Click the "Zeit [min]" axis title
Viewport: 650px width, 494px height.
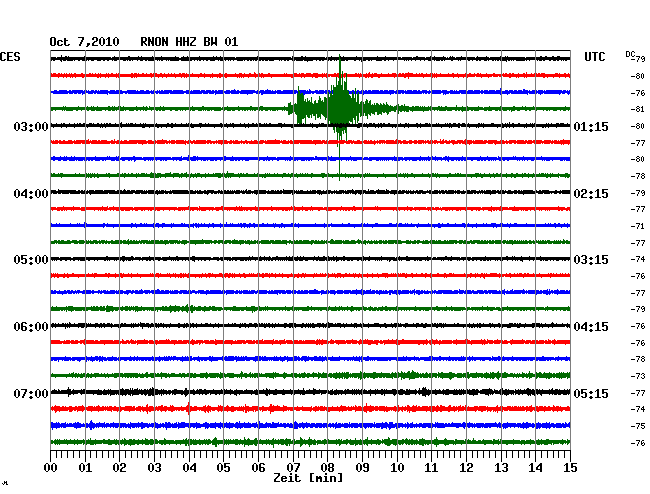pyautogui.click(x=308, y=478)
